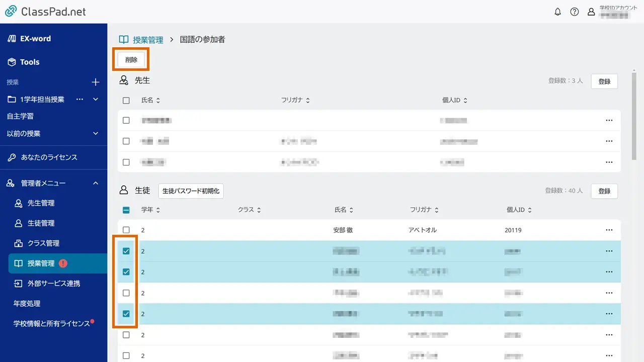Image resolution: width=644 pixels, height=362 pixels.
Task: Go to クラス管理 in the admin menu
Action: click(43, 243)
